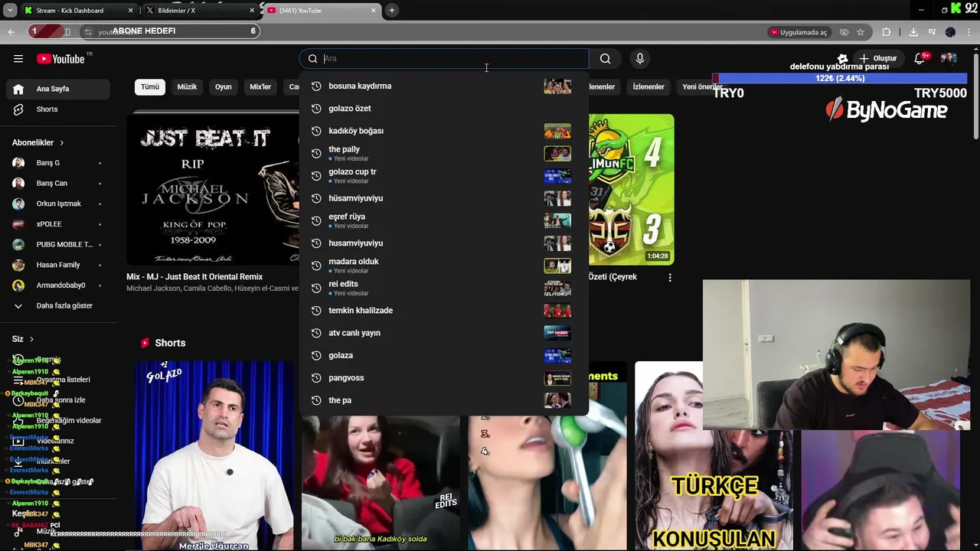Select the Müzik filter chip
Image resolution: width=980 pixels, height=551 pixels.
click(187, 87)
